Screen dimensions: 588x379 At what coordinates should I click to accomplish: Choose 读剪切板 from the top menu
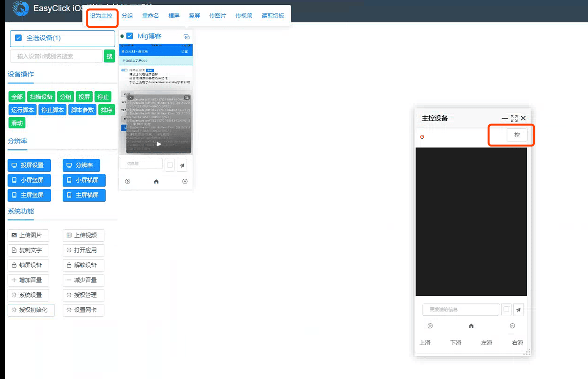(273, 16)
